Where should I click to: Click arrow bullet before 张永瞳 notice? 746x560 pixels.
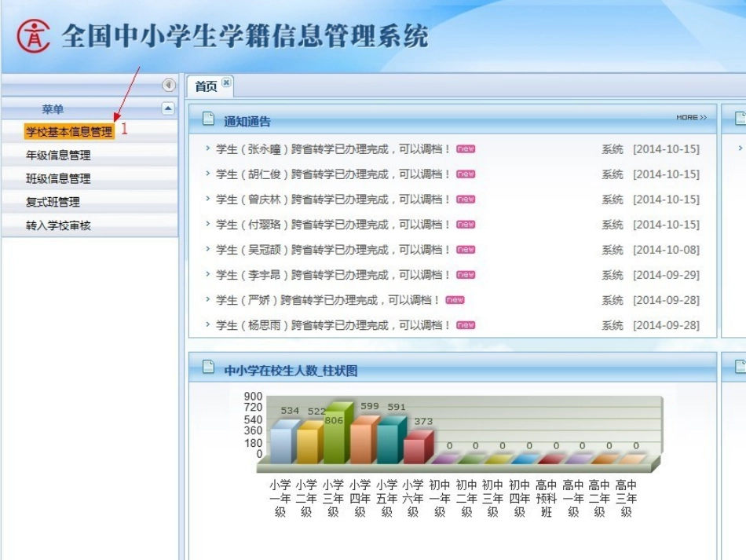click(x=207, y=148)
